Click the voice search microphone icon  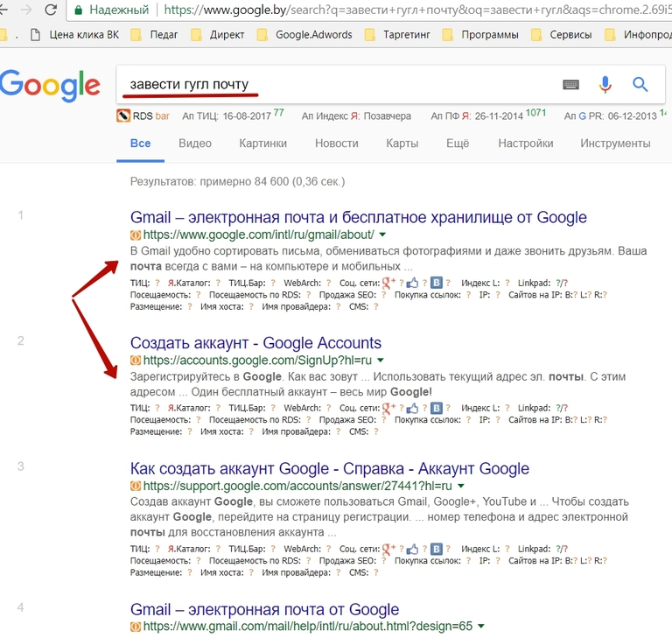point(605,85)
